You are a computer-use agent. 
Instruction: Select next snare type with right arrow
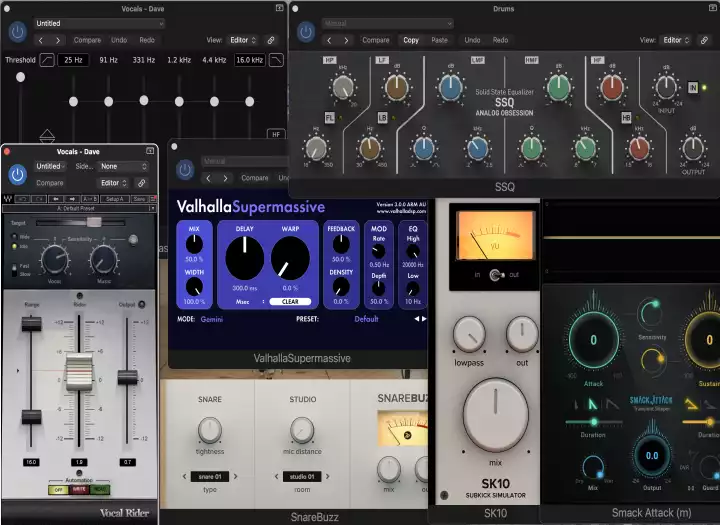tap(236, 477)
